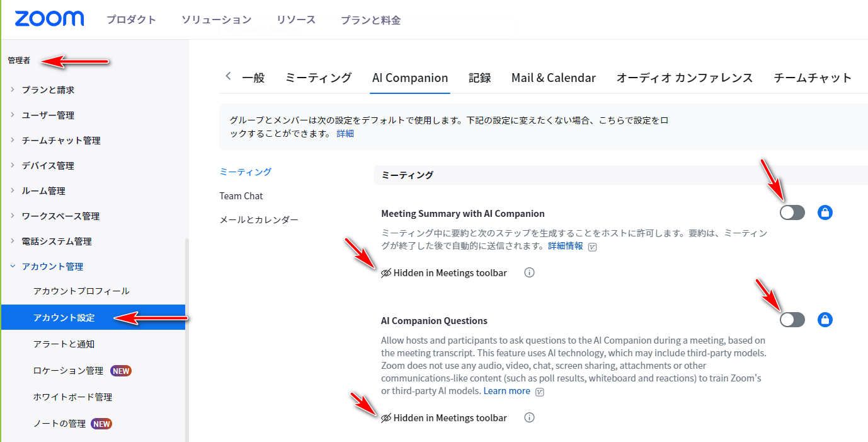The height and width of the screenshot is (442, 868).
Task: Click info icon under AI Companion Questions section
Action: click(529, 417)
